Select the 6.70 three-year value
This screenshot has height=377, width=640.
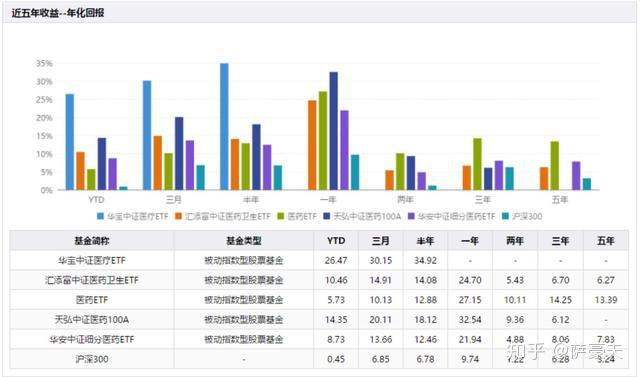[560, 280]
